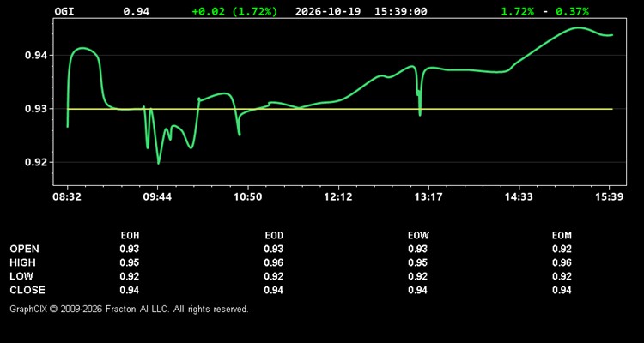The image size is (644, 343).
Task: Click the GraphCIX copyright notice
Action: (x=130, y=309)
